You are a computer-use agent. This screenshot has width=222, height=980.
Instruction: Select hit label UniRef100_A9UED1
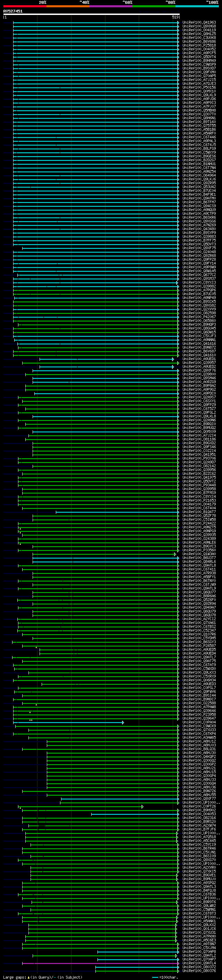click(199, 359)
